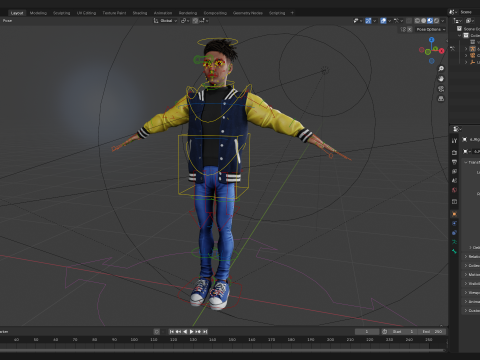The image size is (480, 360).
Task: Switch to the Shading workspace tab
Action: click(140, 13)
